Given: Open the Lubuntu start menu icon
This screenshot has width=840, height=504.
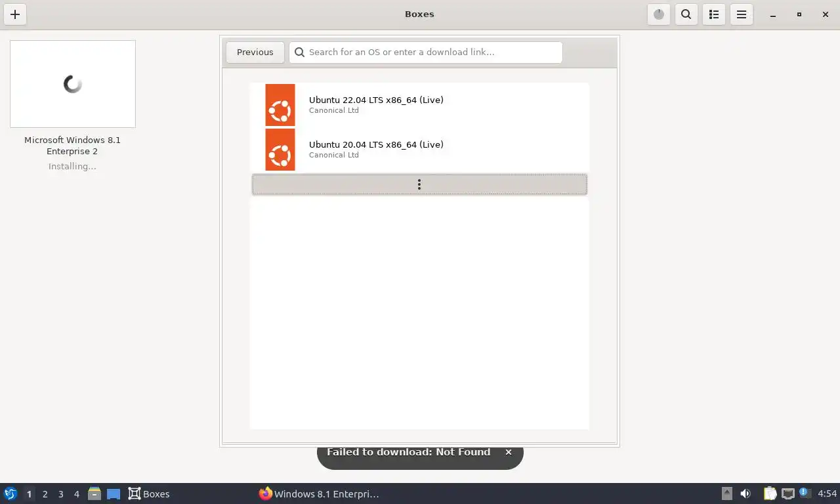Looking at the screenshot, I should (x=10, y=493).
